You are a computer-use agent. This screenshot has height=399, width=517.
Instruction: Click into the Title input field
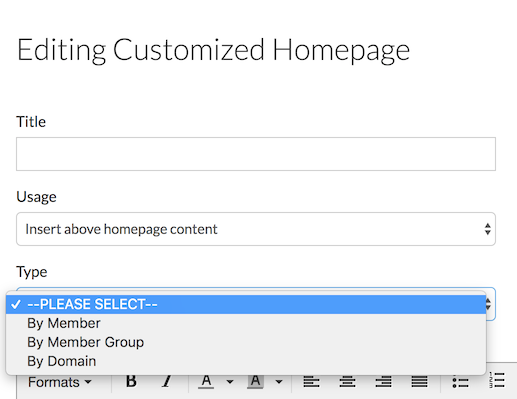coord(256,154)
